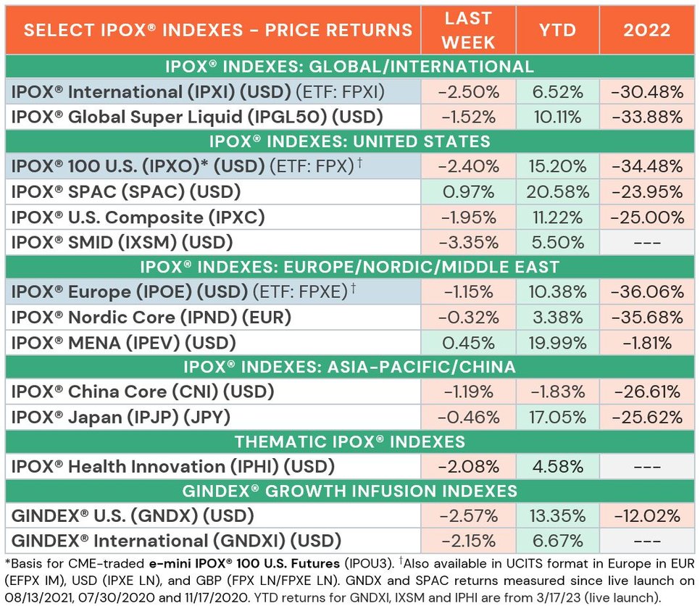Image resolution: width=700 pixels, height=606 pixels.
Task: Click China Core YTD value -1.83%
Action: coord(557,392)
